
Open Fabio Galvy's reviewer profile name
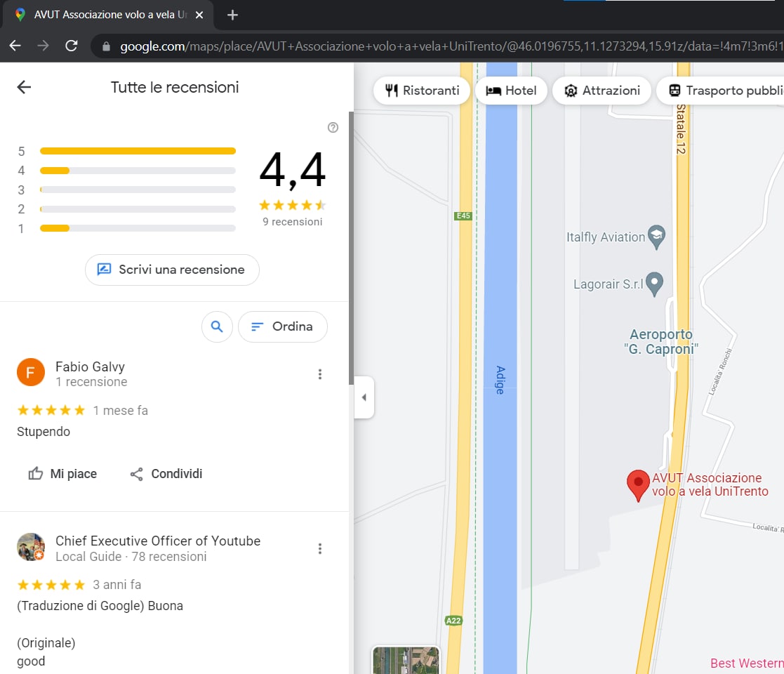coord(90,366)
